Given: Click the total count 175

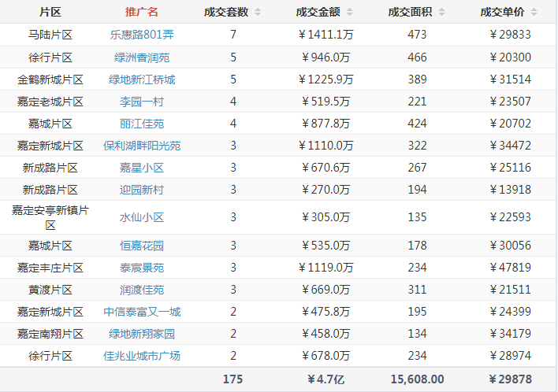Looking at the screenshot, I should tap(232, 379).
